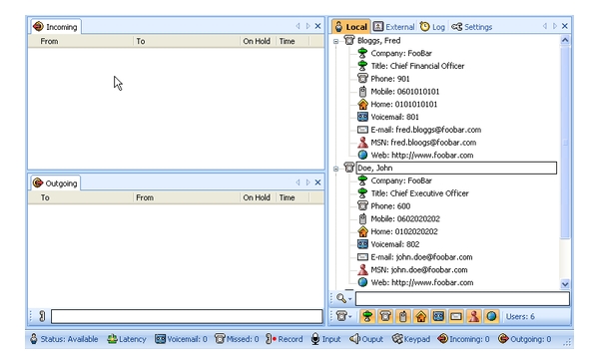The image size is (599, 364).
Task: Collapse the Bloggs, Fred contact node
Action: click(x=335, y=41)
